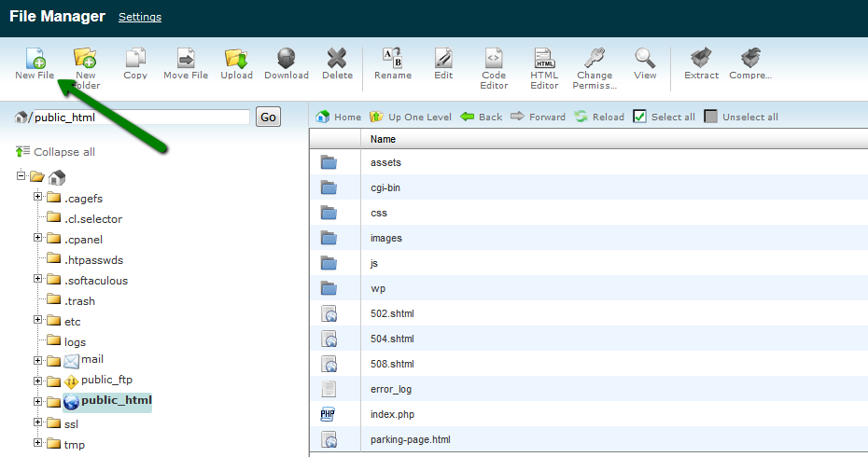Collapse all folders in tree
The image size is (868, 457).
(x=56, y=152)
